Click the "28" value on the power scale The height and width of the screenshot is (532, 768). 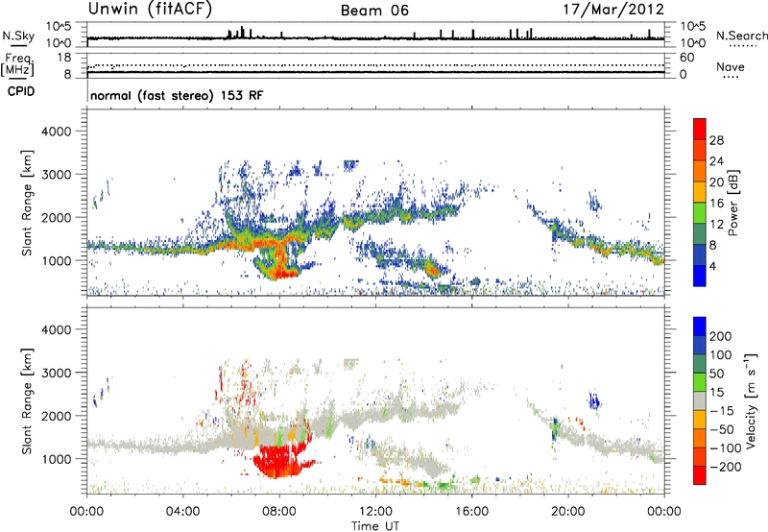pyautogui.click(x=716, y=140)
